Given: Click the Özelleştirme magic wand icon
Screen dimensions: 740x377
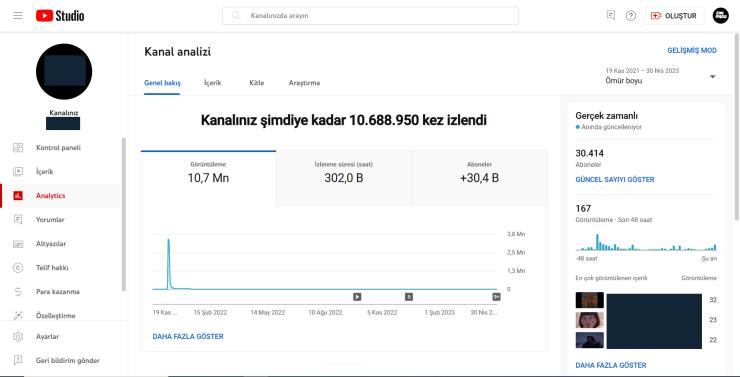Looking at the screenshot, I should (18, 315).
